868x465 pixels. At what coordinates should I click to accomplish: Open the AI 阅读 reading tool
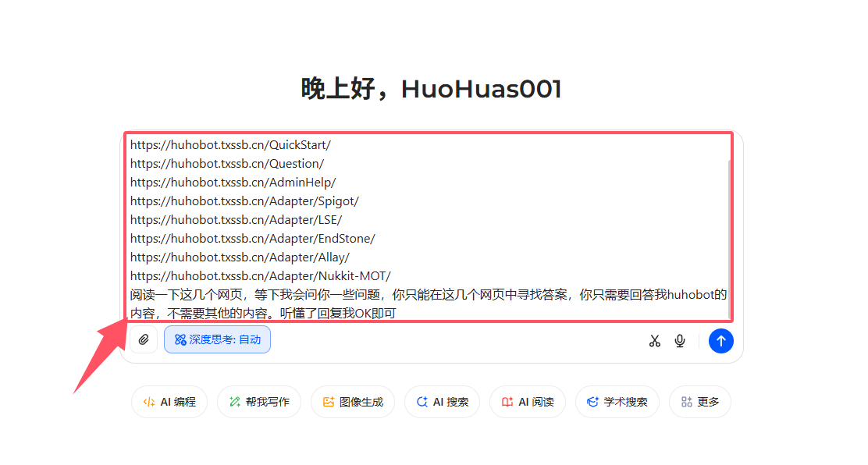(528, 402)
